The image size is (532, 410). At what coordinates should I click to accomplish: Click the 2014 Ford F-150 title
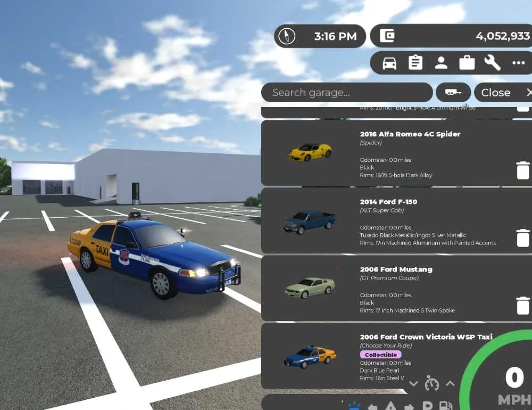pyautogui.click(x=388, y=202)
